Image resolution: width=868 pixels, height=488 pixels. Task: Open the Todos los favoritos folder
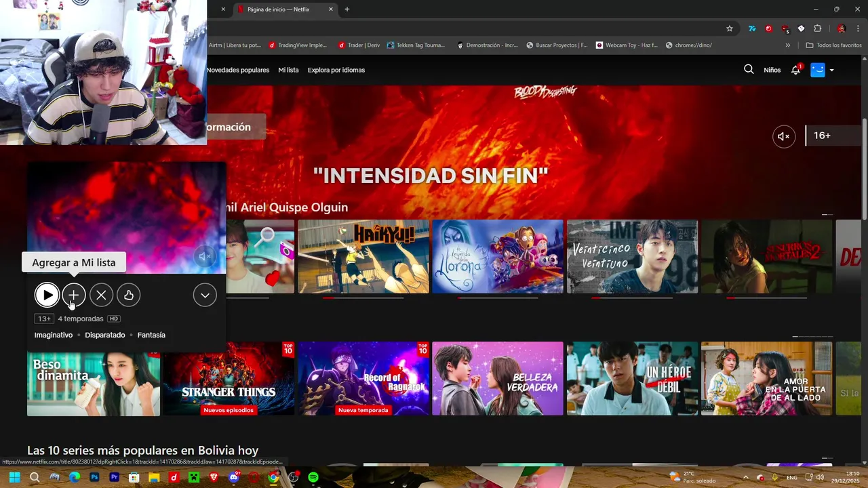click(833, 45)
